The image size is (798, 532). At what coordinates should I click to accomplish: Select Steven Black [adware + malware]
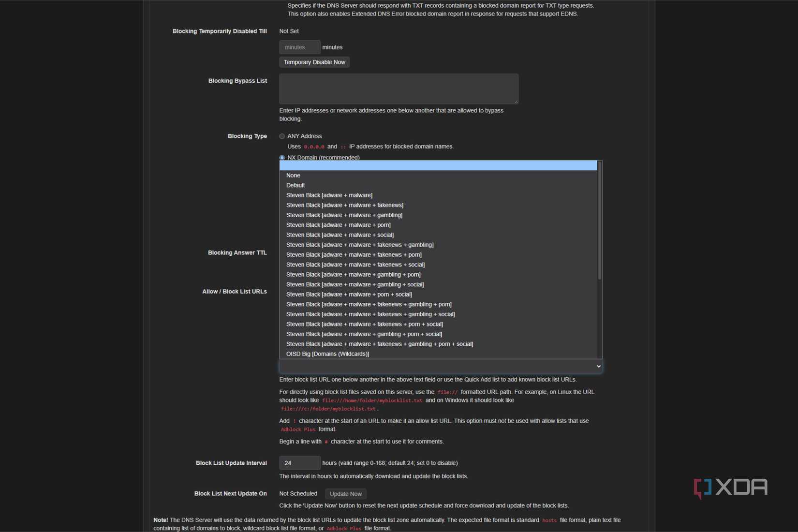pyautogui.click(x=438, y=195)
